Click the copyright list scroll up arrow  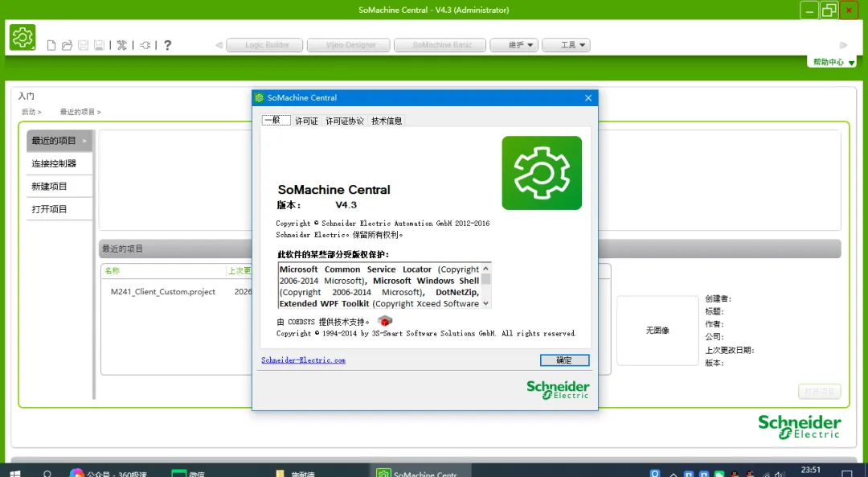[x=486, y=269]
